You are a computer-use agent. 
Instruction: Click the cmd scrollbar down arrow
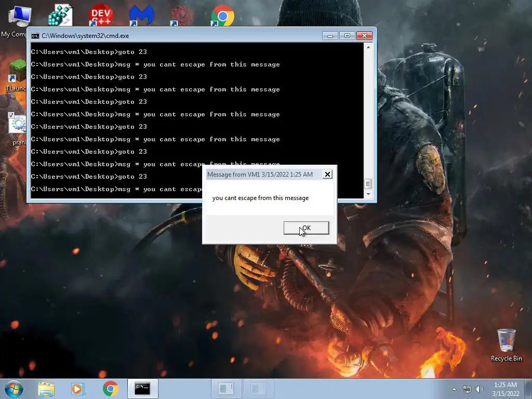(368, 194)
